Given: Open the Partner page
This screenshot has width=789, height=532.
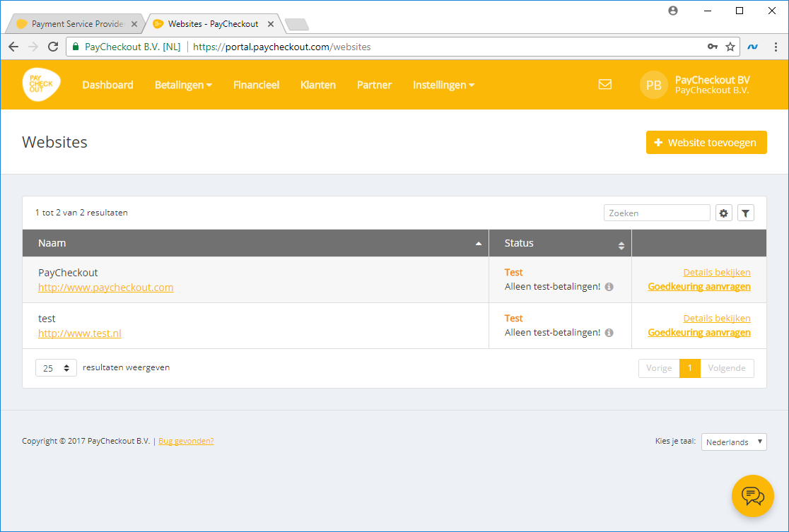Looking at the screenshot, I should click(x=375, y=85).
